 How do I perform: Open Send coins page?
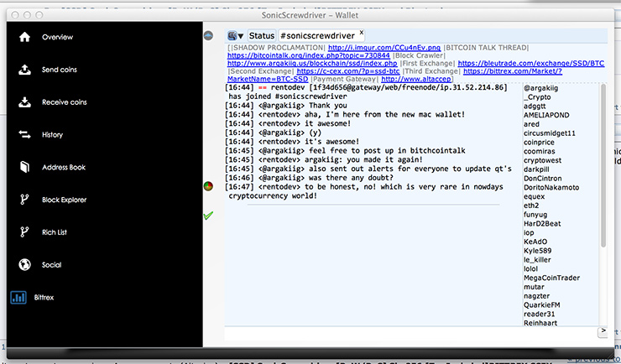[60, 70]
